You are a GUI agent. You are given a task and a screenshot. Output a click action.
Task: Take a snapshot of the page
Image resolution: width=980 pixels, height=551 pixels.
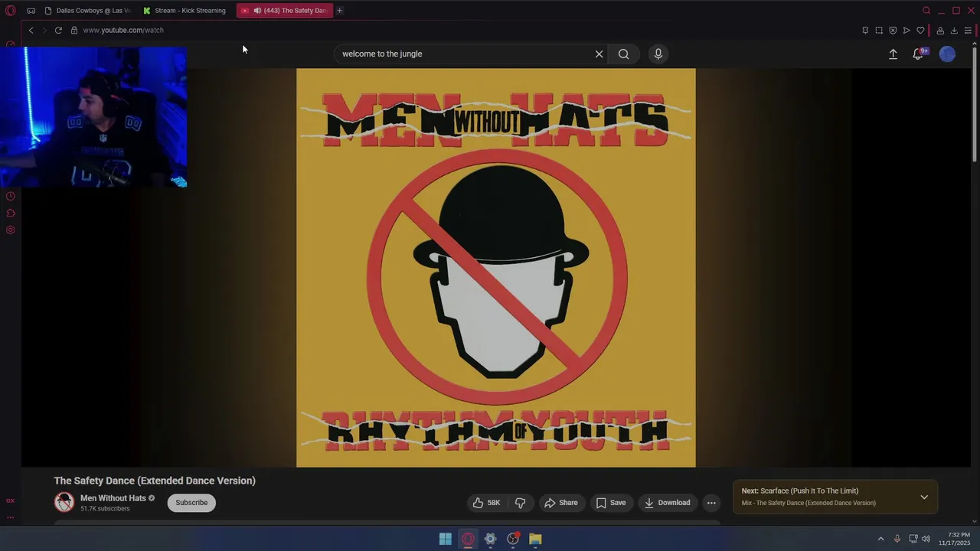pyautogui.click(x=879, y=31)
